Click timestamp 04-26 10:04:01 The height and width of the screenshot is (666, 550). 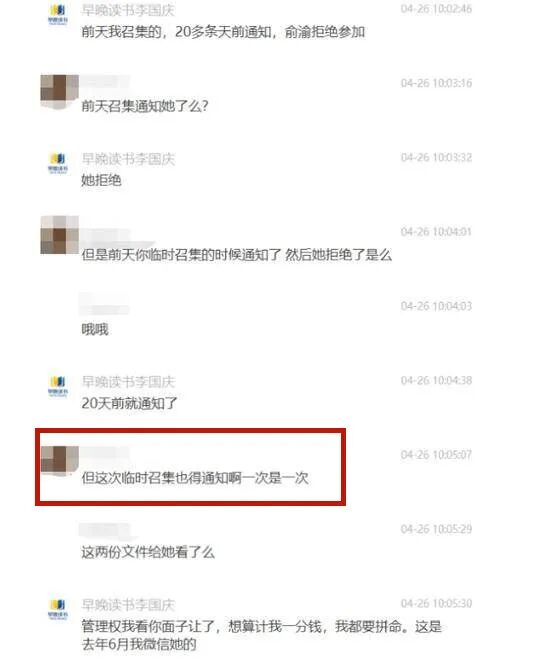pos(436,231)
